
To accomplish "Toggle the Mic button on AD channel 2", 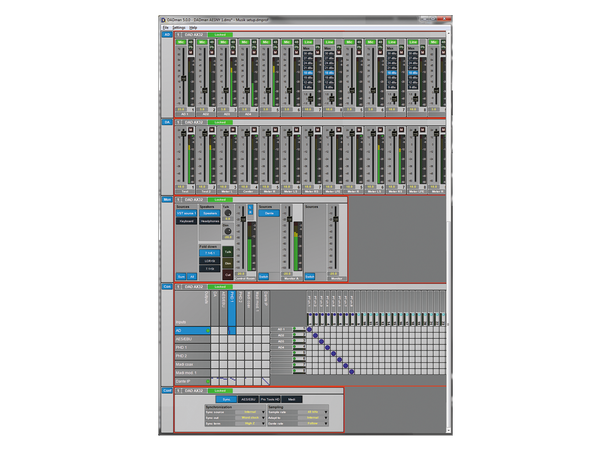I will [x=202, y=42].
